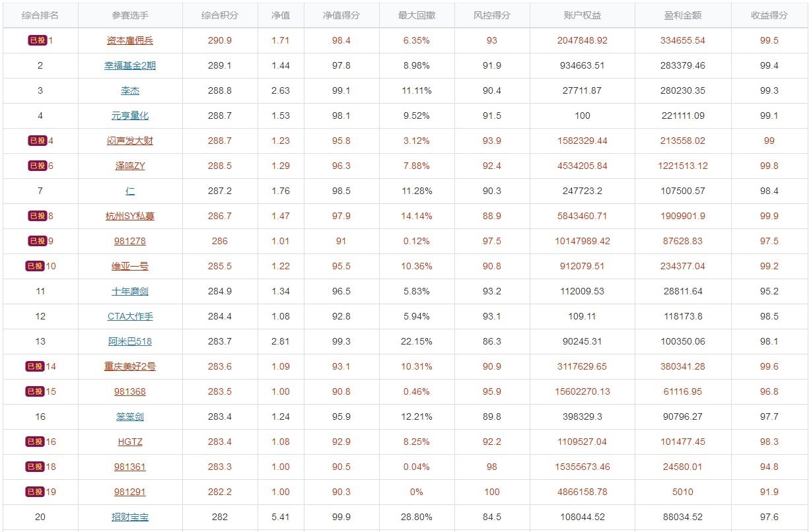
Task: Click the 已投 badge beside 981361
Action: [x=35, y=467]
